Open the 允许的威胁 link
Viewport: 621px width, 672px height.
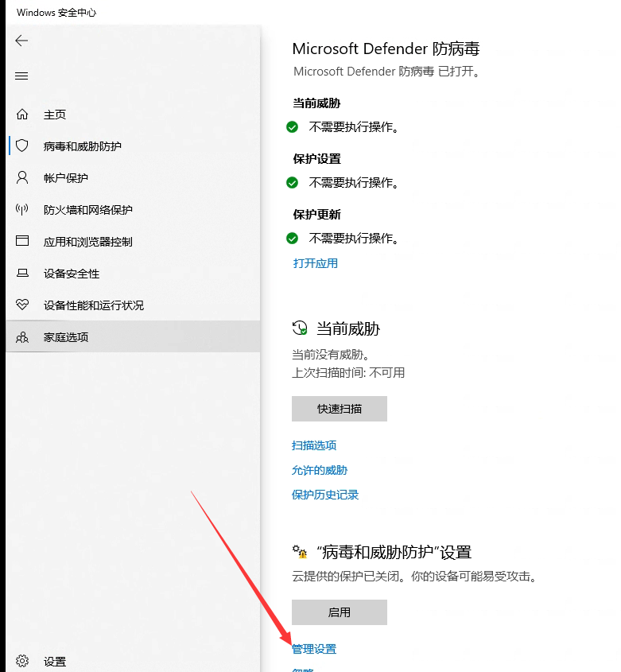320,470
